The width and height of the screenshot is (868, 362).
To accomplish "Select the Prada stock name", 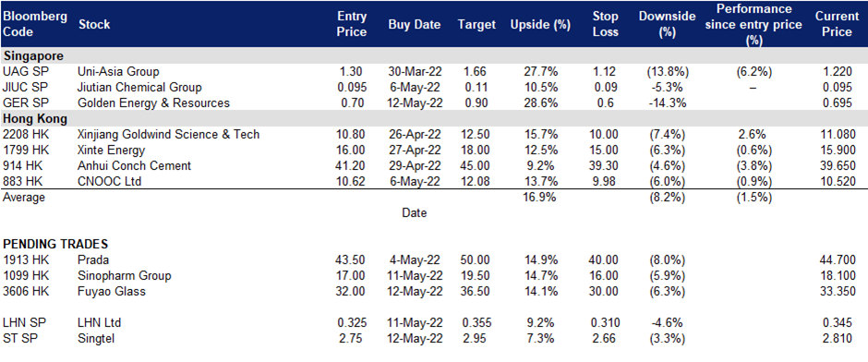I will [x=93, y=260].
